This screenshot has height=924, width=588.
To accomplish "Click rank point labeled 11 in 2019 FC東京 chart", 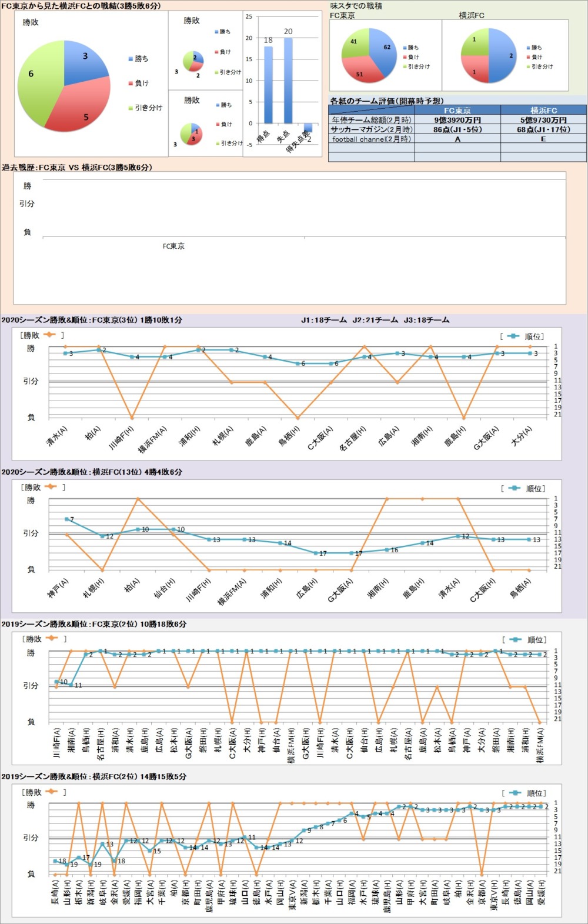I will tap(71, 685).
